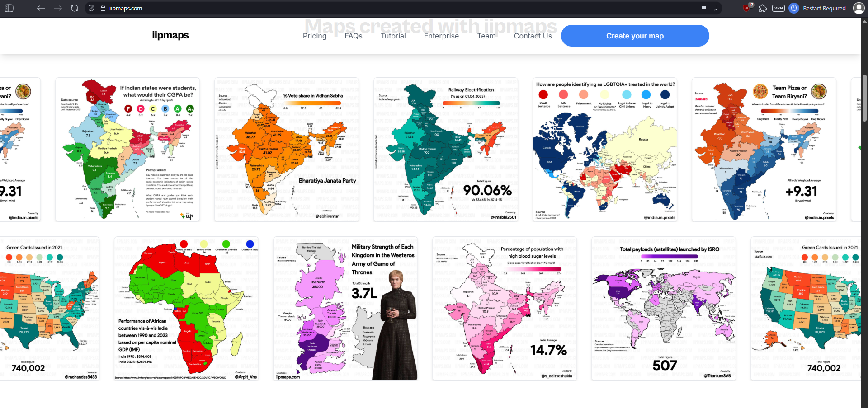Image resolution: width=868 pixels, height=408 pixels.
Task: Click the page vertical scrollbar thumb
Action: click(864, 98)
